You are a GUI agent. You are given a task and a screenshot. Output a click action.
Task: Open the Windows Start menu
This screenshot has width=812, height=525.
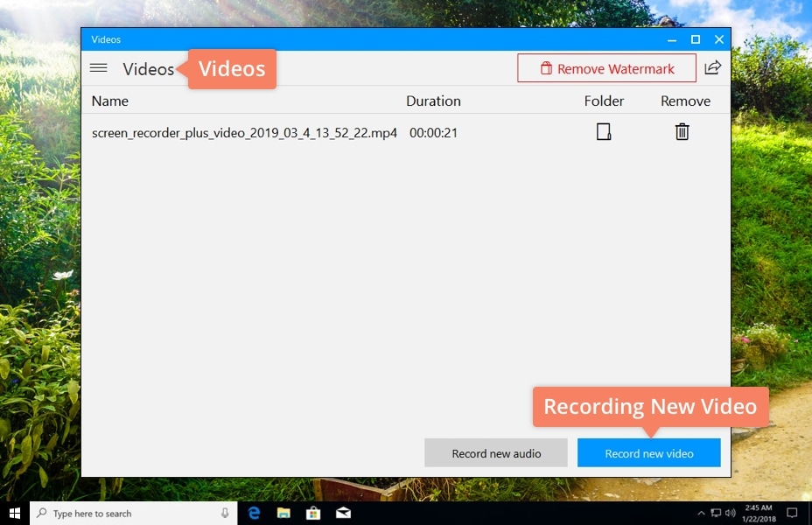click(15, 513)
